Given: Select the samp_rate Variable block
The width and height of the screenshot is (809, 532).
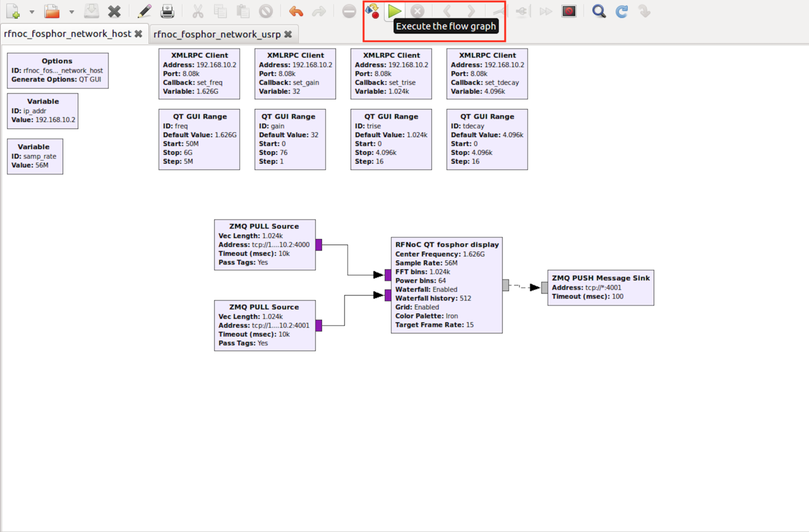Looking at the screenshot, I should tap(35, 156).
